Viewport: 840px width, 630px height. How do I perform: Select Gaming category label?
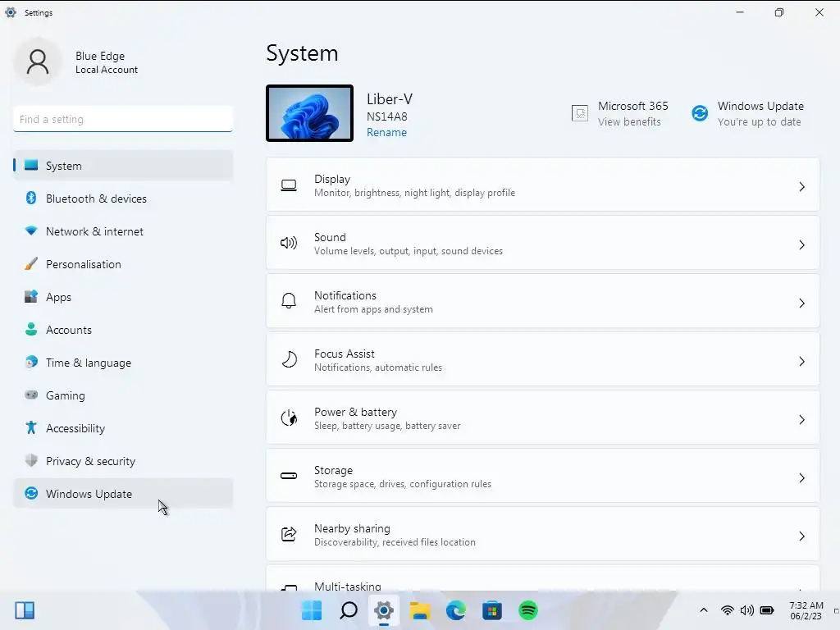(x=66, y=395)
